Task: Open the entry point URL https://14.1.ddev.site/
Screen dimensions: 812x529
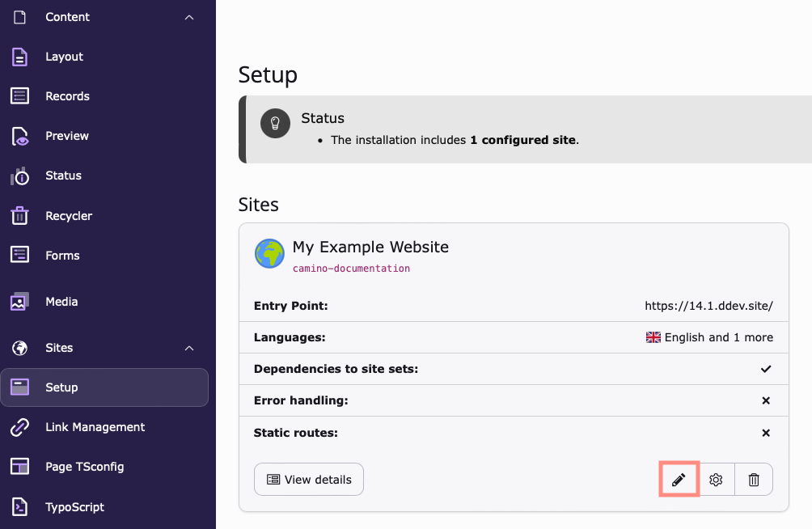Action: pos(708,306)
